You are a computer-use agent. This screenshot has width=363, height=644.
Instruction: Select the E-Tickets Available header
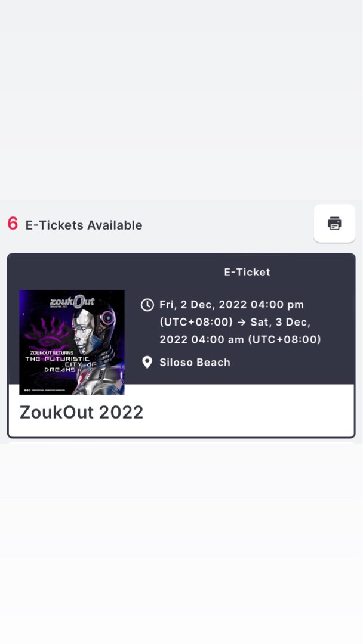click(83, 225)
